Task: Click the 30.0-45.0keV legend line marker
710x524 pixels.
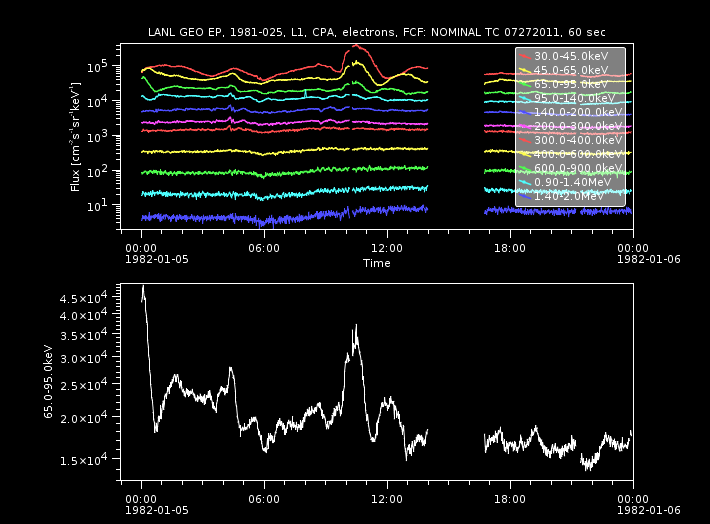Action: pos(526,57)
